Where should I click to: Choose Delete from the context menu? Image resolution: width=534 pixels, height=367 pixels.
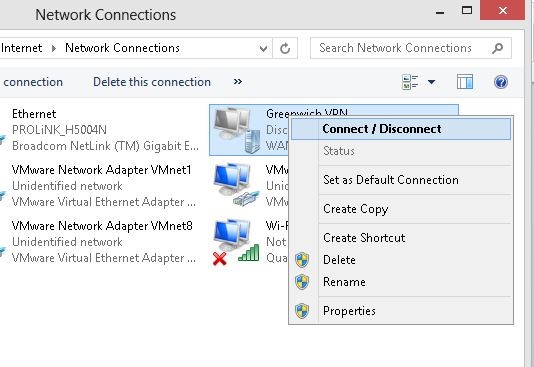click(401, 260)
